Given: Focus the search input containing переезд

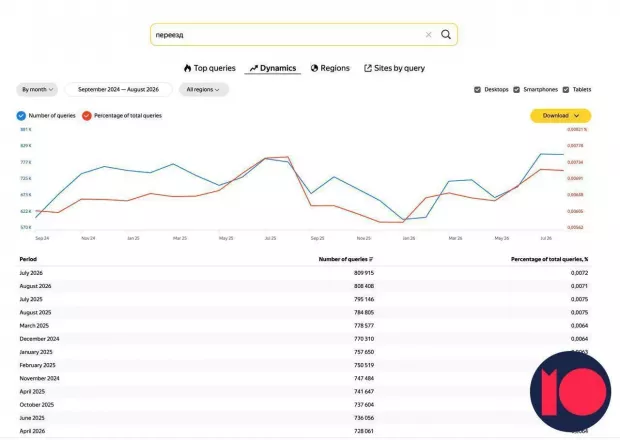Looking at the screenshot, I should (x=289, y=35).
